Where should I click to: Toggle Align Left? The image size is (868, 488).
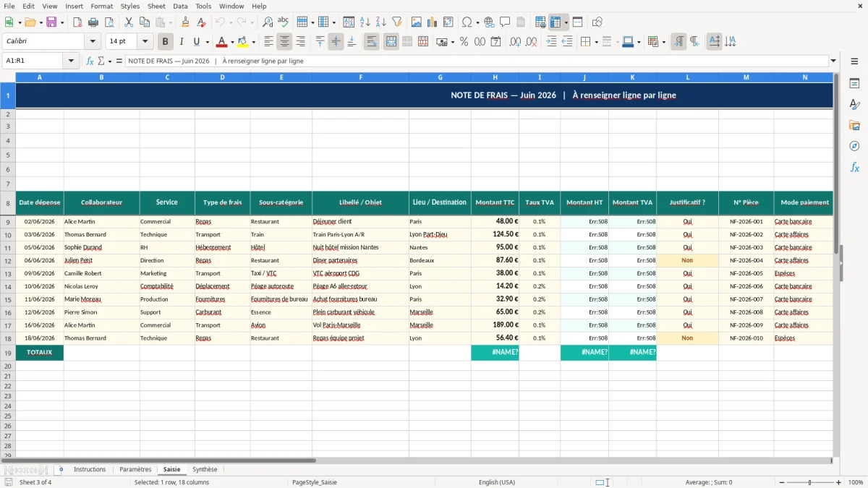pos(268,42)
